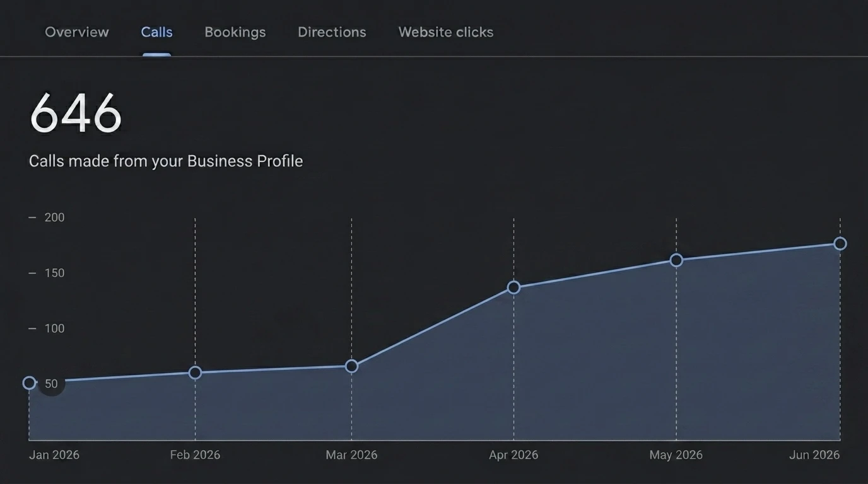868x484 pixels.
Task: Click the Mar 2026 chart data point
Action: (351, 366)
